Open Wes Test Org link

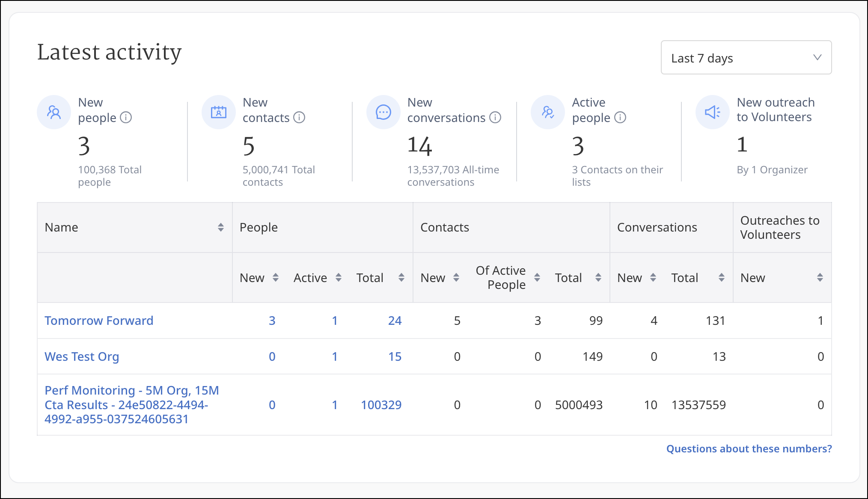[82, 356]
